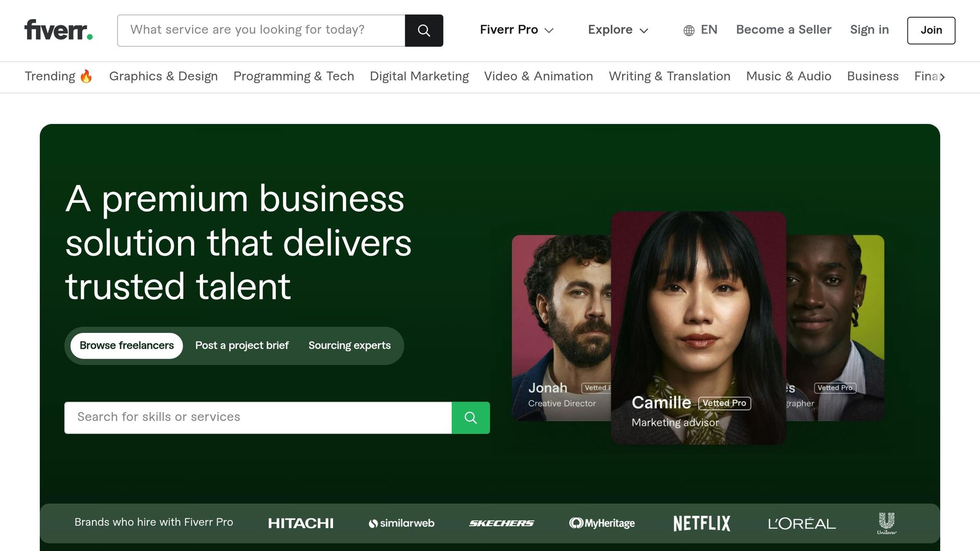980x551 pixels.
Task: Click the top search magnifier icon
Action: [423, 30]
